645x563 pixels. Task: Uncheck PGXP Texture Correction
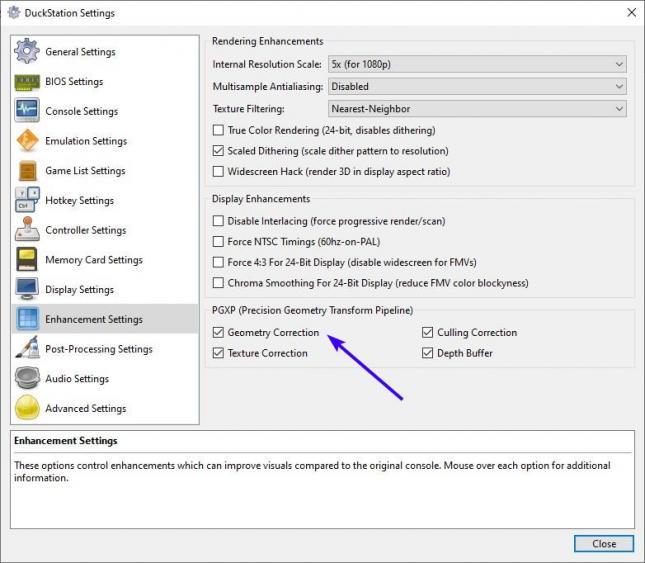coord(218,353)
